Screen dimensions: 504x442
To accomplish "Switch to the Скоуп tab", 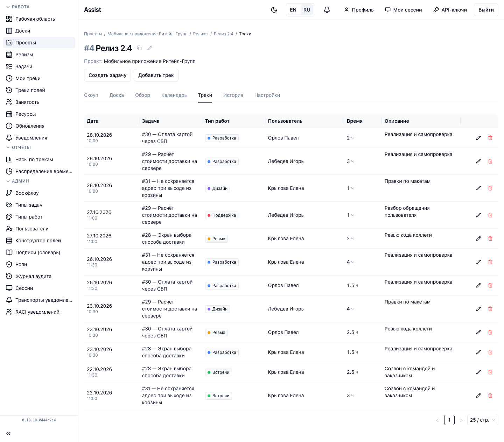I will (x=91, y=95).
